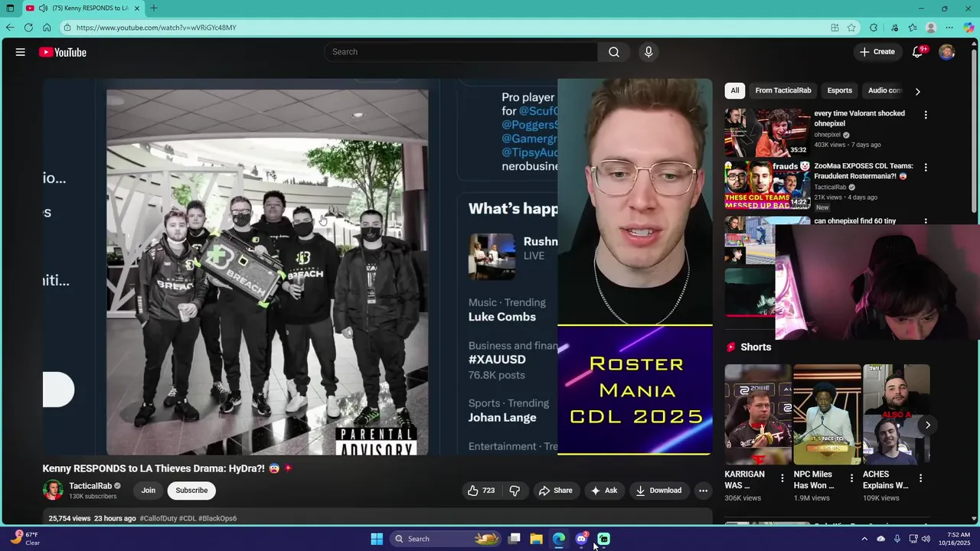Open the YouTube guide hamburger menu

(21, 52)
